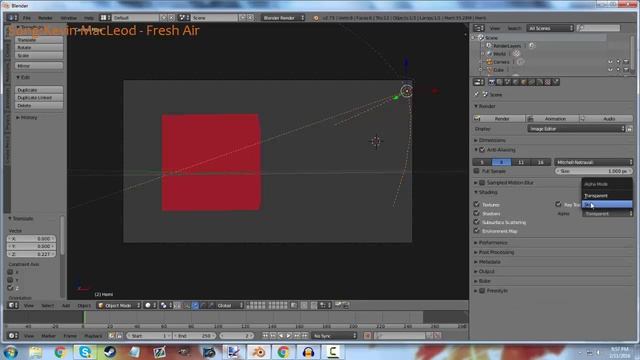
Task: Open the Display Image Editor dropdown
Action: (x=576, y=129)
